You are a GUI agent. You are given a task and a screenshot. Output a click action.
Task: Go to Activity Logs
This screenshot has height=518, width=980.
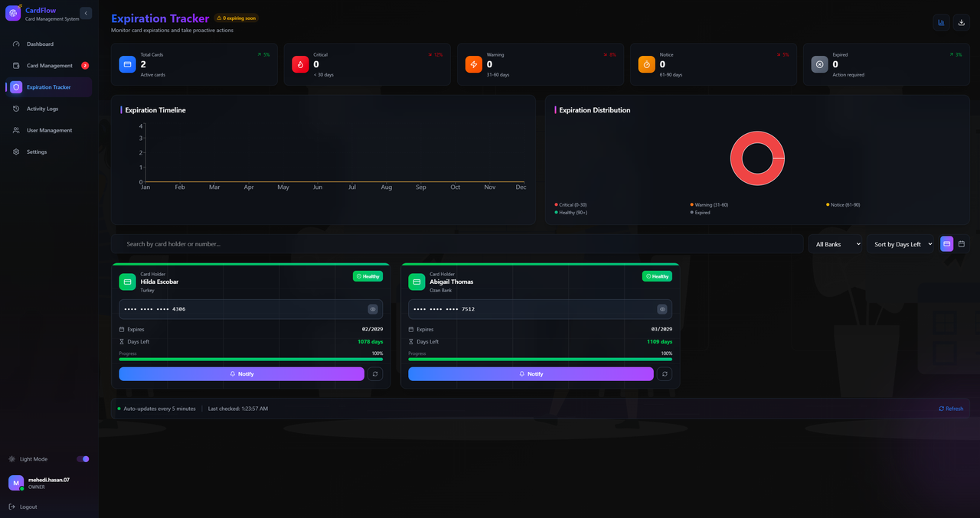tap(49, 109)
